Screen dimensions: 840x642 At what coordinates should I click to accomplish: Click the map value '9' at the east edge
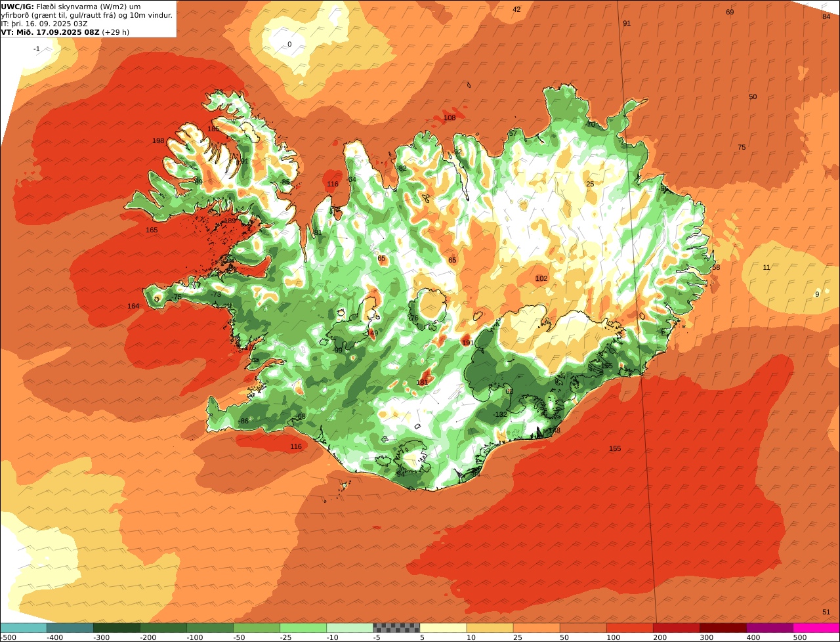pos(817,295)
